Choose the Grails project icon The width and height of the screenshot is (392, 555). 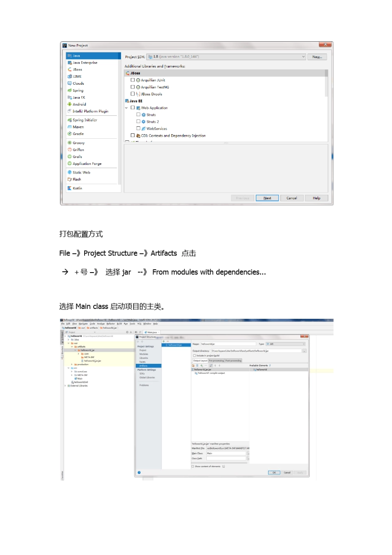pos(70,157)
